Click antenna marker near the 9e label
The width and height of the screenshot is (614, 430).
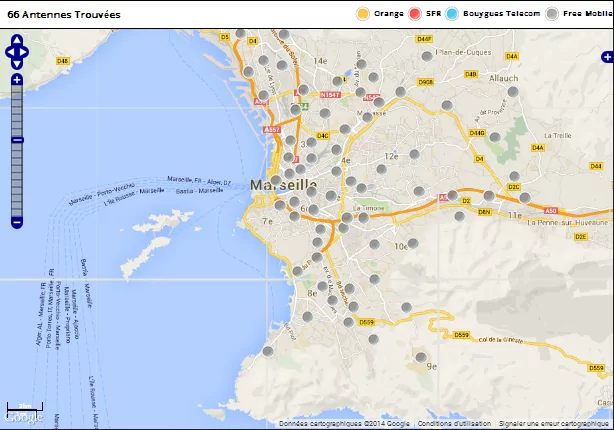(x=421, y=357)
